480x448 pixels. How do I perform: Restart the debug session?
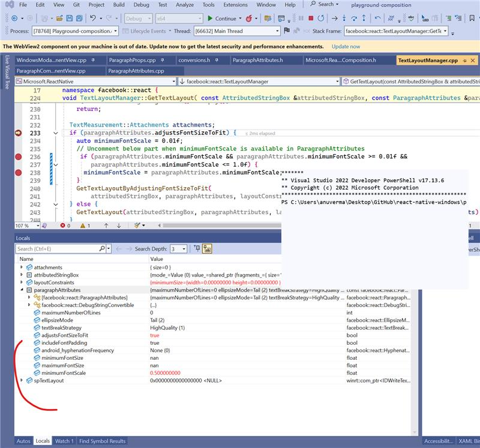[x=321, y=19]
